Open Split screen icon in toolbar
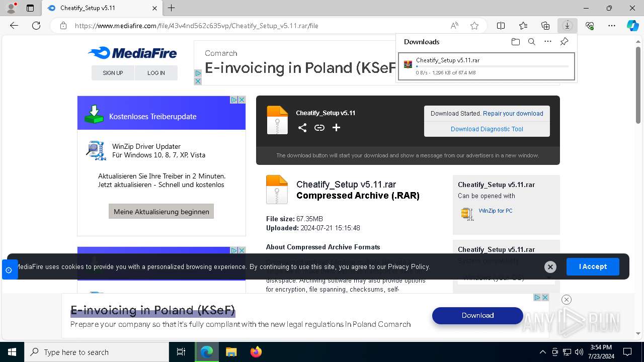The width and height of the screenshot is (644, 362). click(x=501, y=26)
